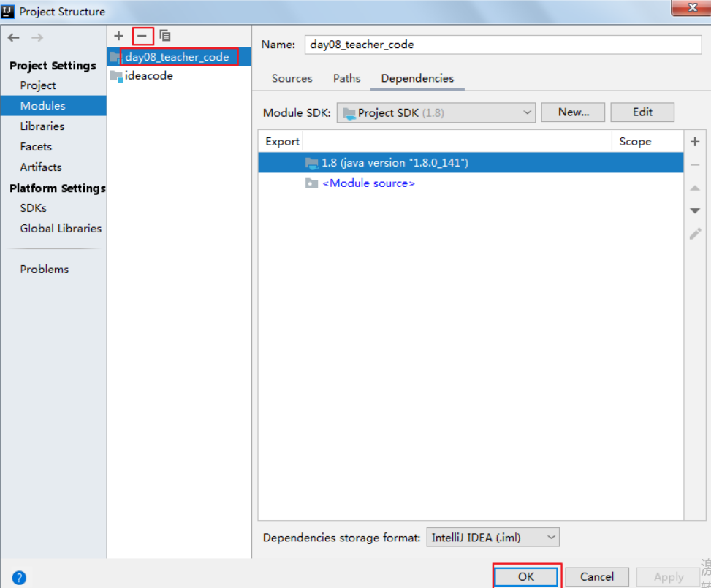Click the back navigation arrow
The height and width of the screenshot is (588, 711).
14,38
